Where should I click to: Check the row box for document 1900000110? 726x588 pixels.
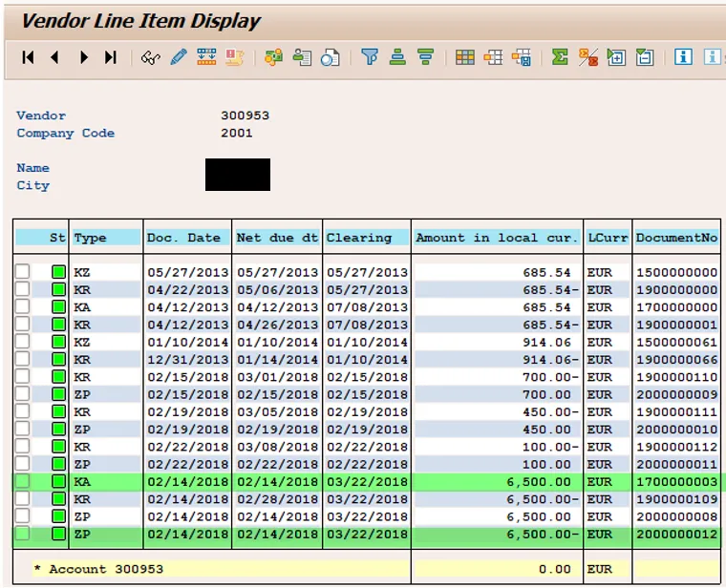(x=23, y=377)
